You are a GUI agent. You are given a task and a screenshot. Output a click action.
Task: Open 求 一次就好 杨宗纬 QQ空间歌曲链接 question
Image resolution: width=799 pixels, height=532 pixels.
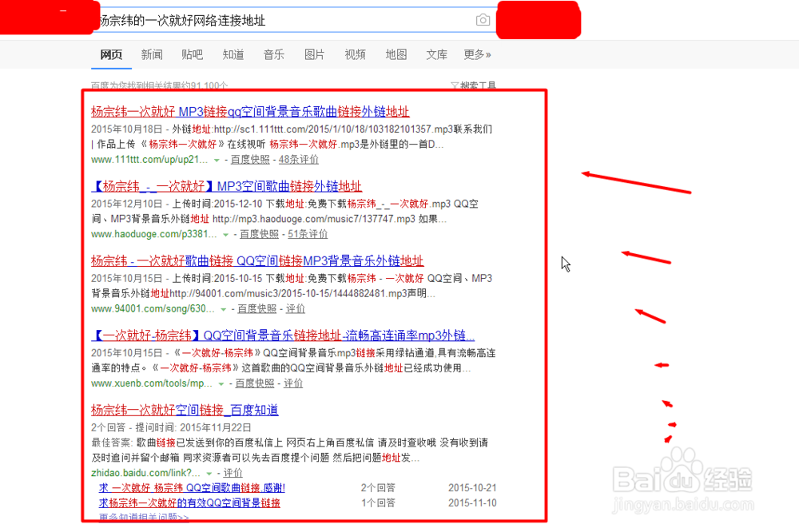point(192,487)
